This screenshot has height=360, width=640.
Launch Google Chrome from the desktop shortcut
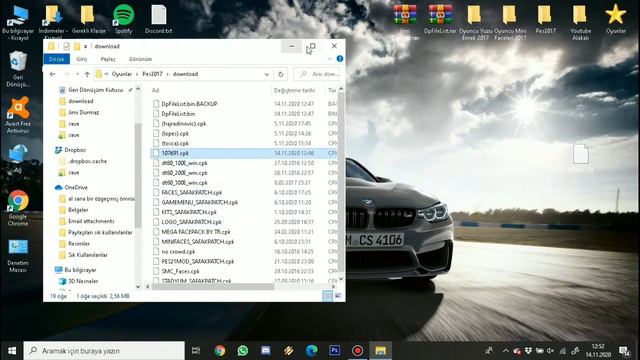pos(18,208)
